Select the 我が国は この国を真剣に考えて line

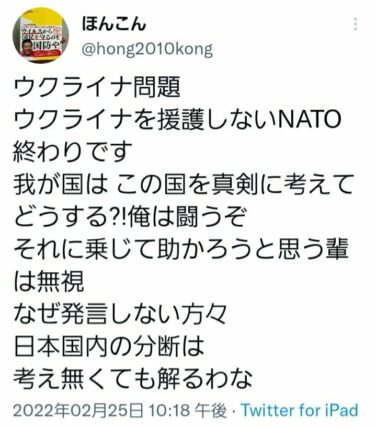[183, 184]
